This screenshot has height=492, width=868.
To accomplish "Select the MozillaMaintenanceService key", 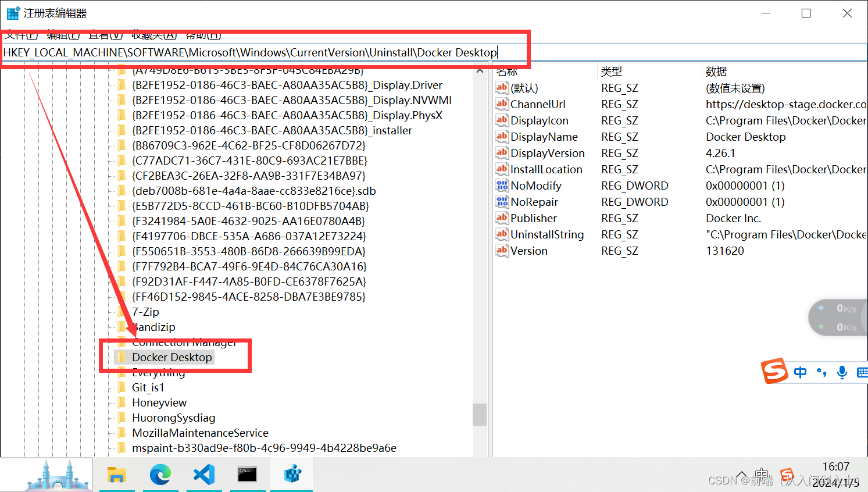I will (200, 433).
